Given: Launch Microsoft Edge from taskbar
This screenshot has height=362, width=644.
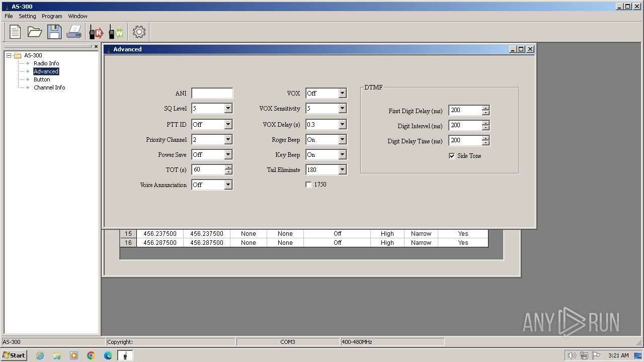Looking at the screenshot, I should 108,355.
